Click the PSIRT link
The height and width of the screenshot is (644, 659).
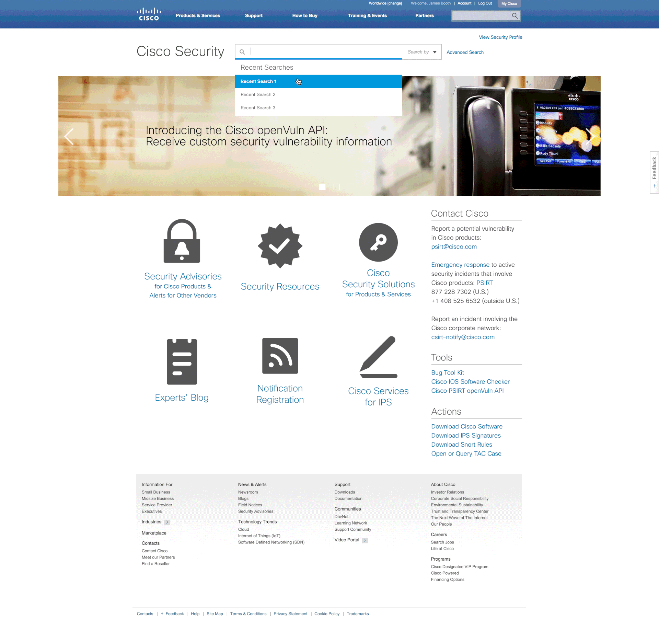coord(484,283)
